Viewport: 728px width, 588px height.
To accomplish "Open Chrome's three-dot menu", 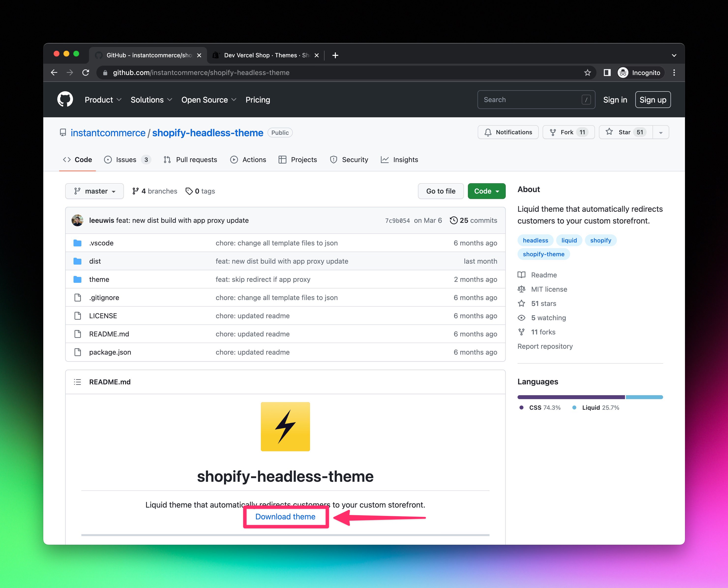I will click(674, 73).
